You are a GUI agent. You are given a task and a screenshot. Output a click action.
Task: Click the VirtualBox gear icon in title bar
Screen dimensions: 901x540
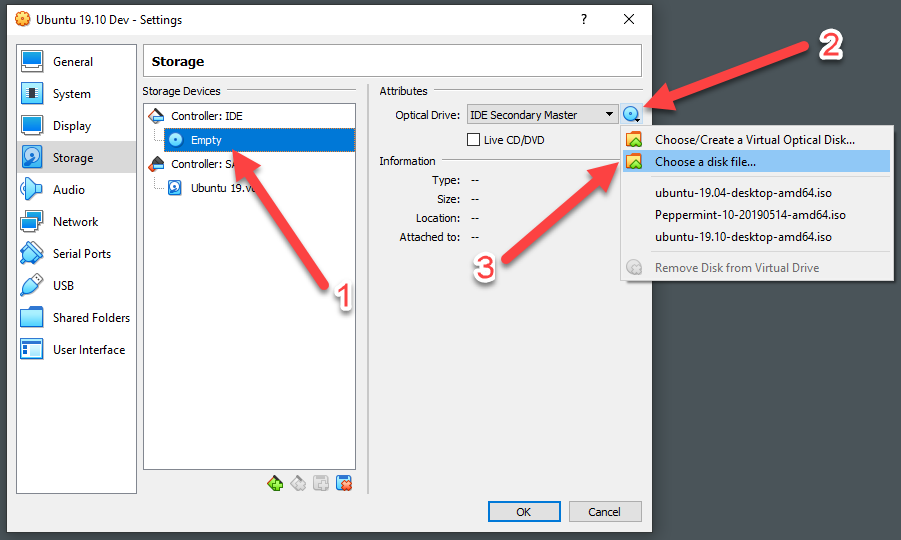click(x=22, y=20)
